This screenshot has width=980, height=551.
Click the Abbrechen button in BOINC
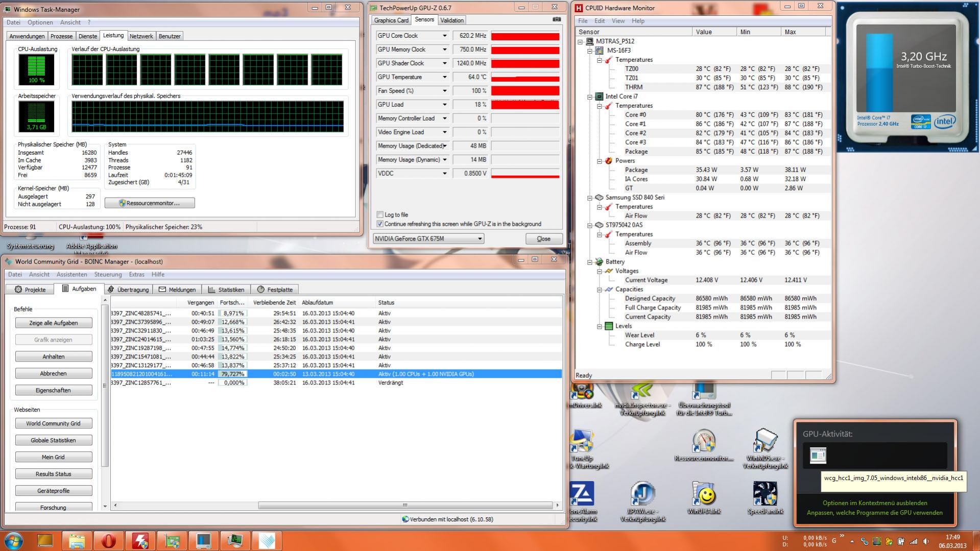[x=54, y=373]
